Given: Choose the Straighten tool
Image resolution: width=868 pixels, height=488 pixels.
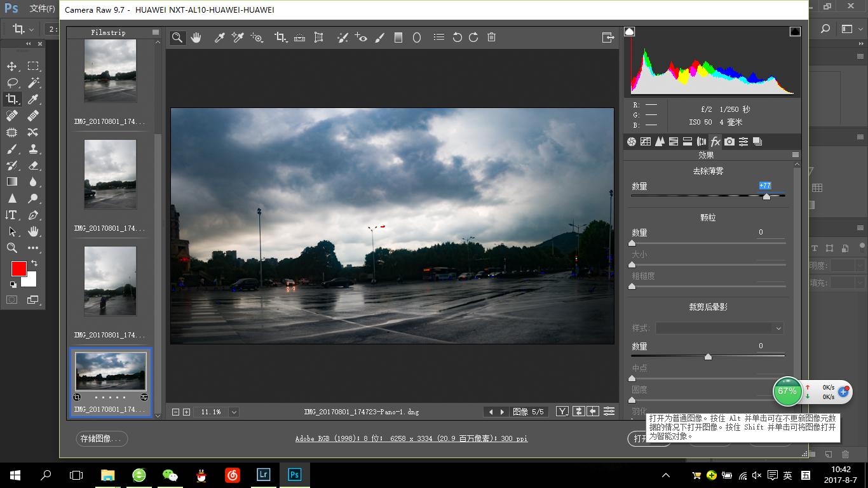Looking at the screenshot, I should click(299, 37).
